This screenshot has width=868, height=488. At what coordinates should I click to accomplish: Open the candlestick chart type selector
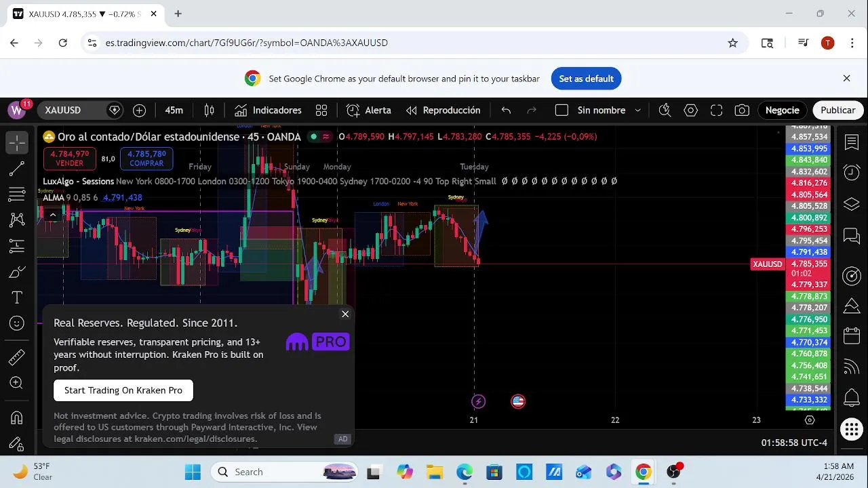coord(210,110)
